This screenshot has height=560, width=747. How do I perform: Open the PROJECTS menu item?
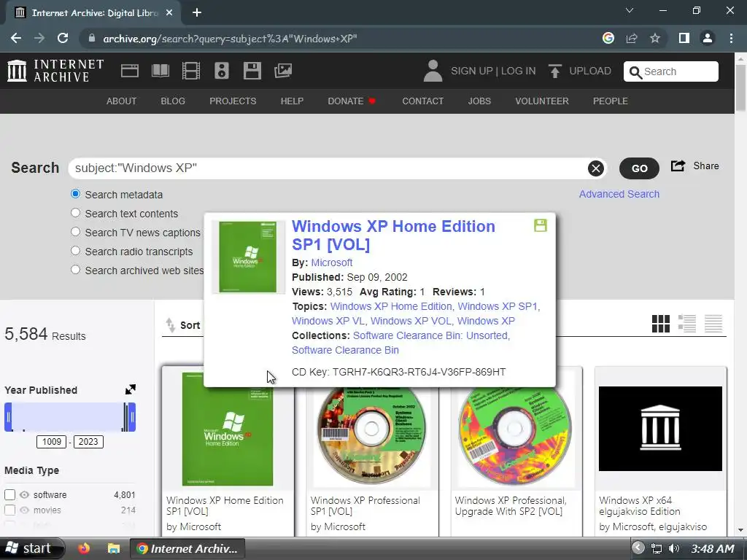[233, 101]
